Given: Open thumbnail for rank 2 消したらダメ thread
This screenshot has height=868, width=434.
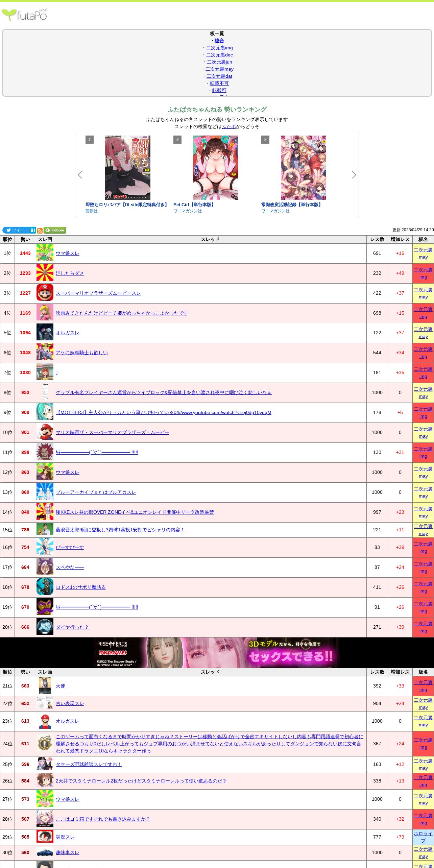Looking at the screenshot, I should tap(45, 273).
